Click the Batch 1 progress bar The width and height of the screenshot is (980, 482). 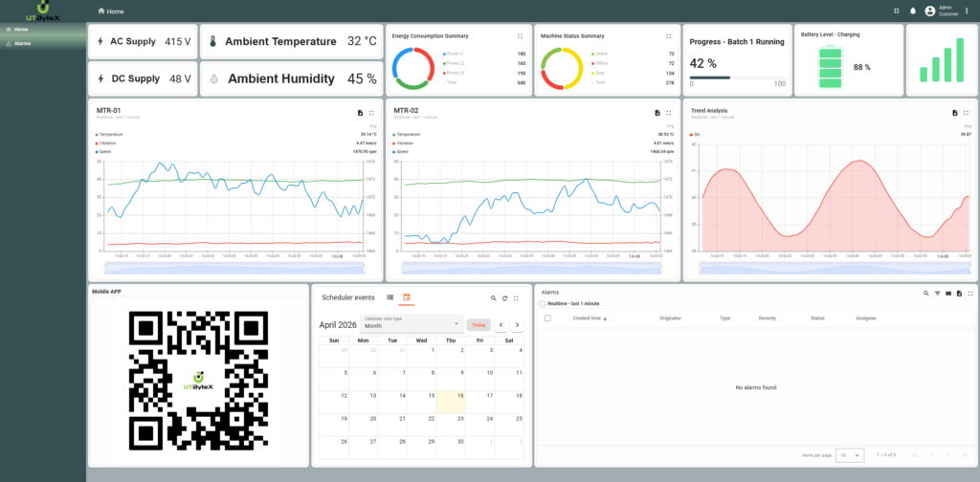click(738, 77)
